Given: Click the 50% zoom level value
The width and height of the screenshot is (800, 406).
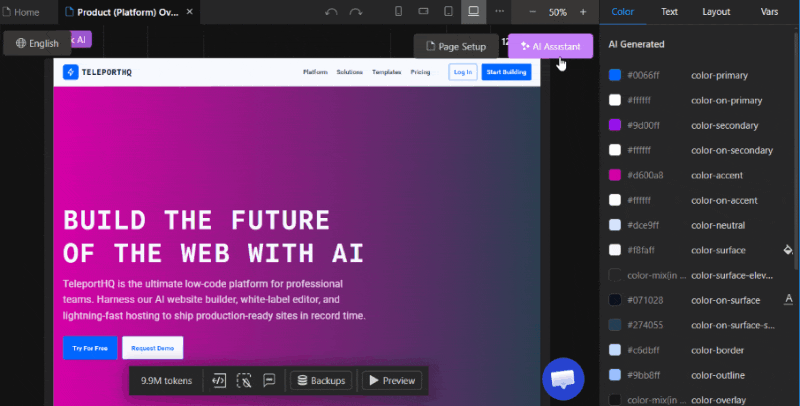Looking at the screenshot, I should click(x=558, y=12).
